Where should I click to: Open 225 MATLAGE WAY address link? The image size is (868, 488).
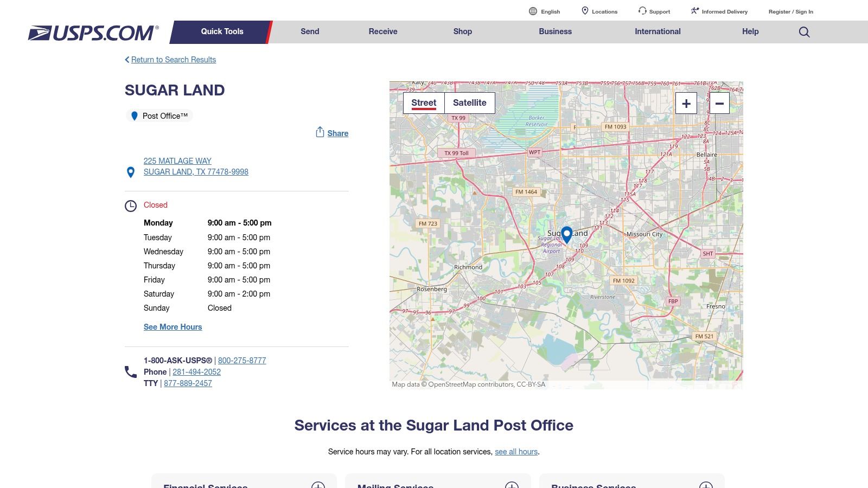[x=177, y=161]
